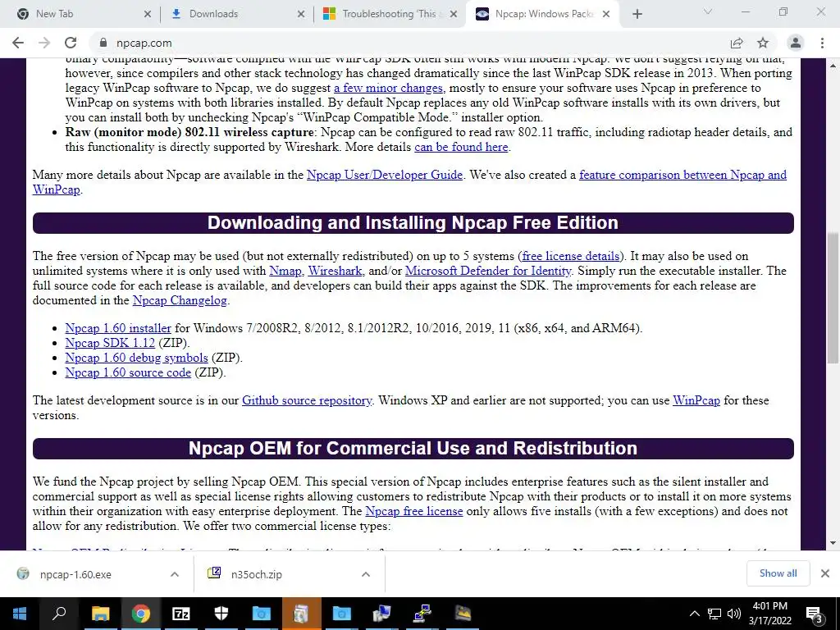Open the tab search chevron
840x630 pixels.
(708, 11)
